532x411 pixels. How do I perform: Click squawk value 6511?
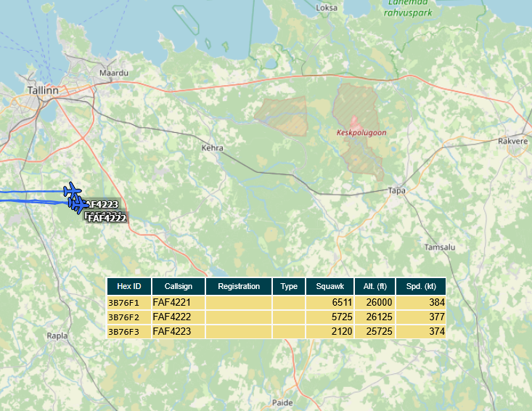(x=342, y=302)
